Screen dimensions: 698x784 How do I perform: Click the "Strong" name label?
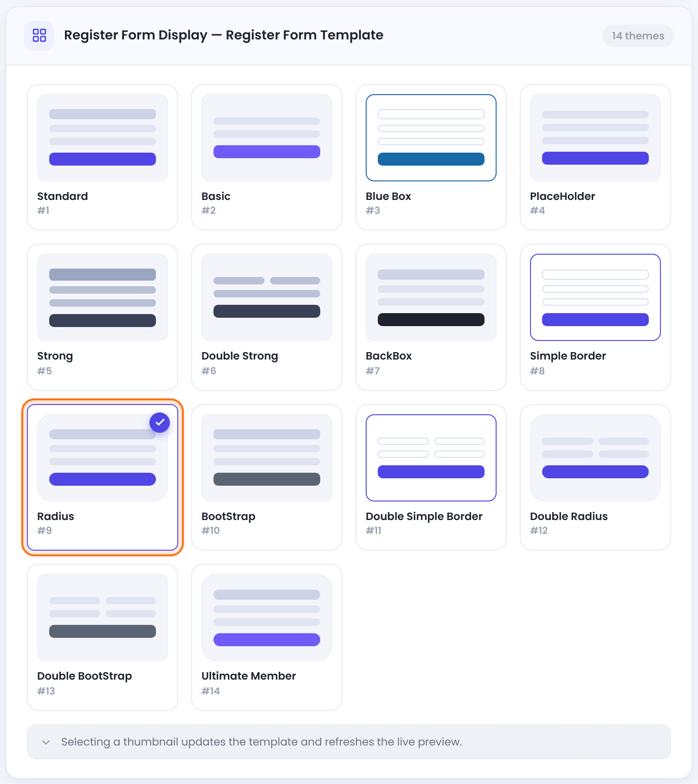click(55, 356)
